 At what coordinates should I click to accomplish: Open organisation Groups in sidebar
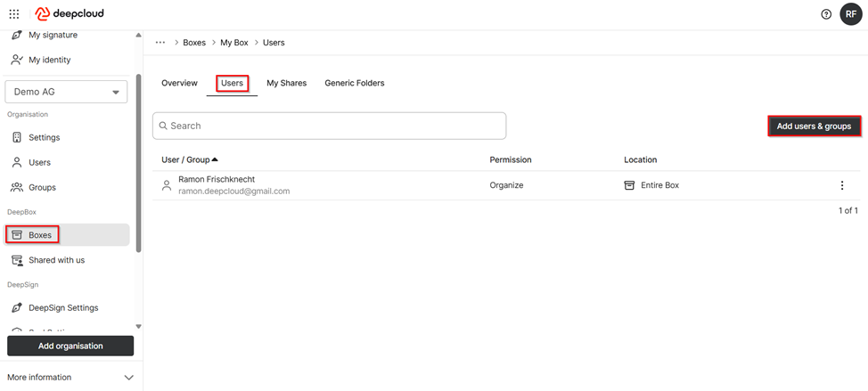pos(42,187)
